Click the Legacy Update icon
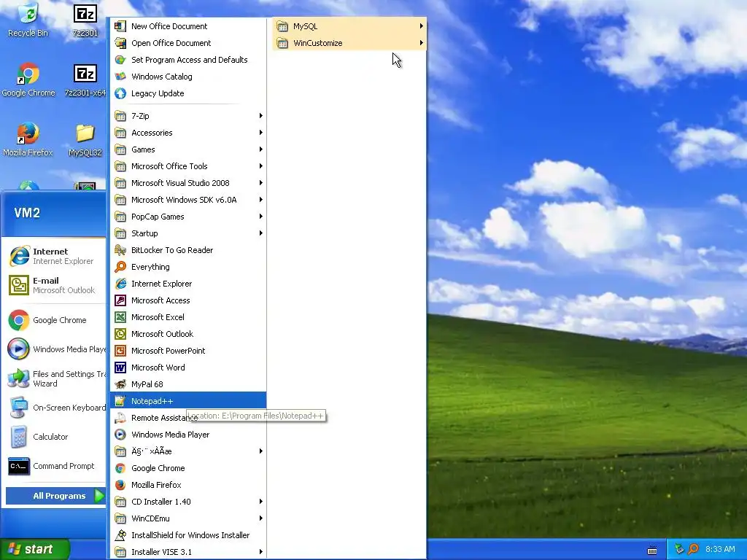 (120, 93)
